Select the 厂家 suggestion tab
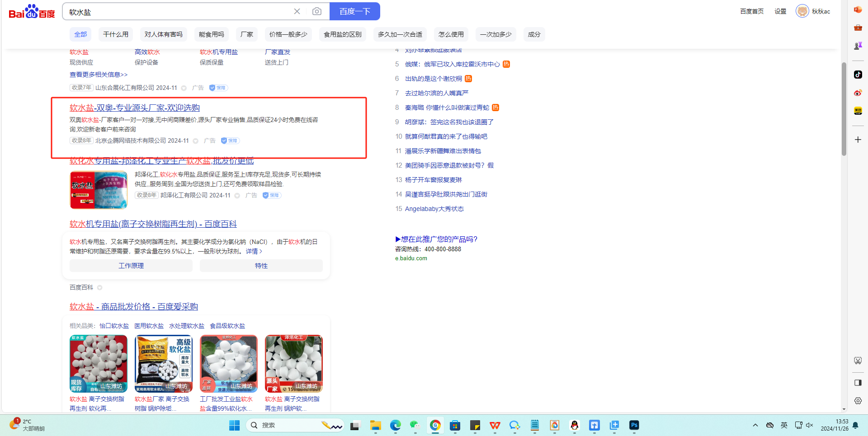 pos(247,34)
